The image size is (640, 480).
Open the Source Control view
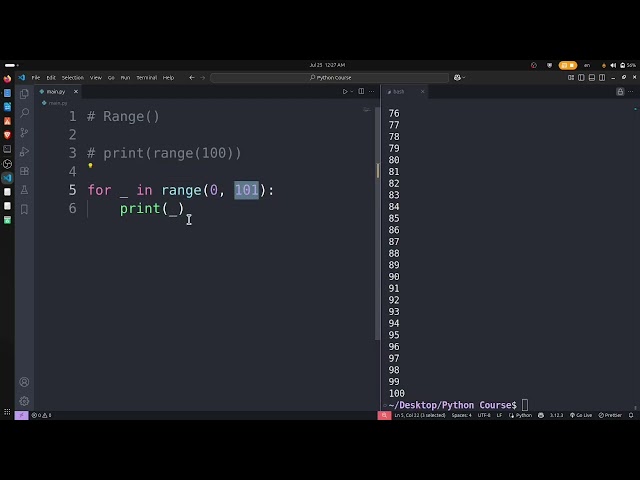point(24,132)
